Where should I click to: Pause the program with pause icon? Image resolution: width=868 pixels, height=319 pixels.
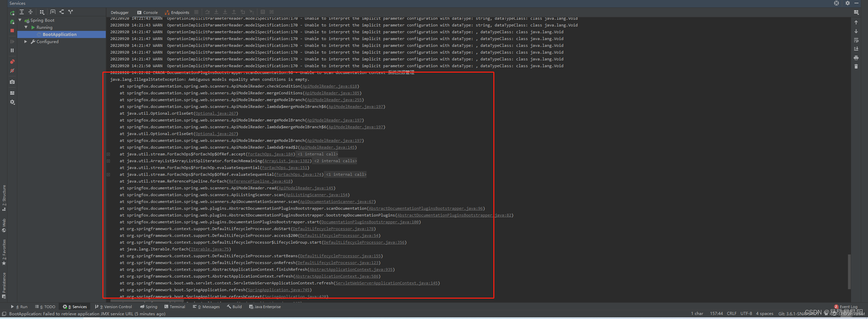(12, 50)
